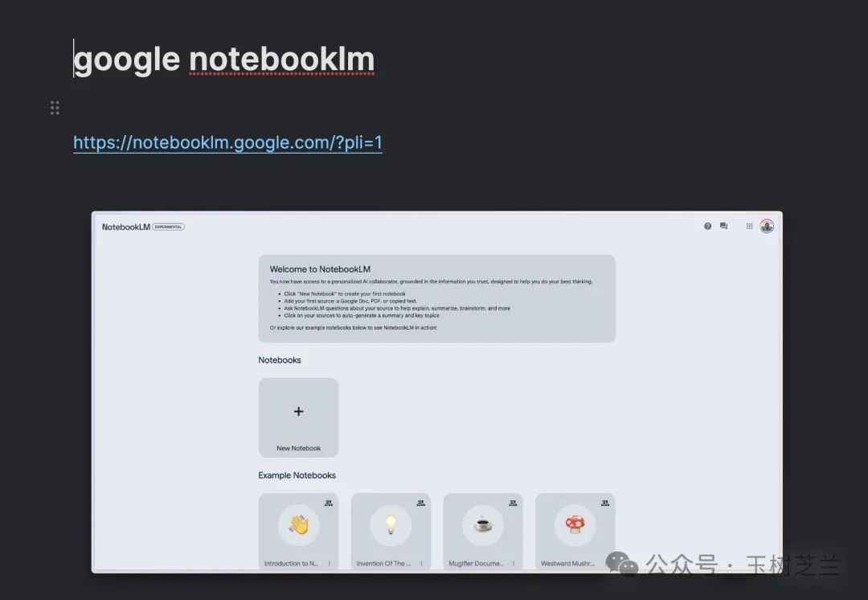Open the notebooklm.google.com hyperlink
The image size is (868, 600).
click(x=227, y=142)
